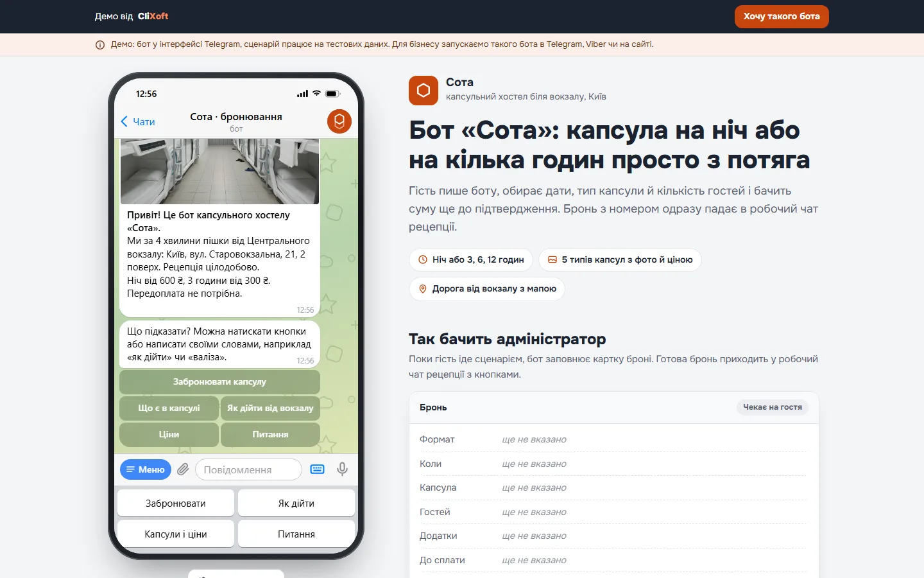Click the Додатки row label in booking card
This screenshot has height=578, width=924.
[x=439, y=536]
